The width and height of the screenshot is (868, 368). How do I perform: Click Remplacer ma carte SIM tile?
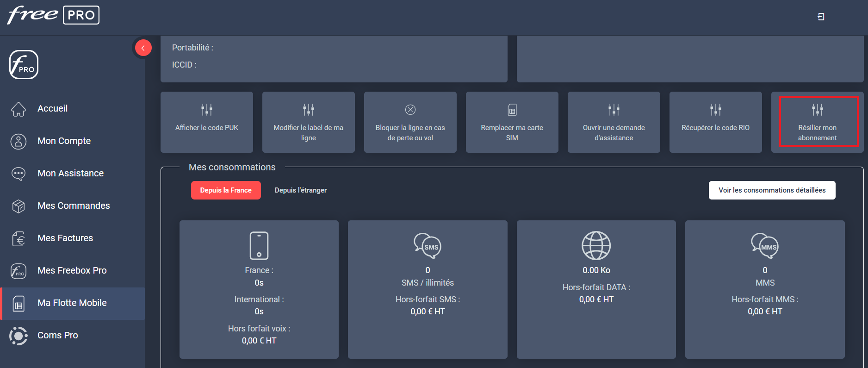(512, 122)
